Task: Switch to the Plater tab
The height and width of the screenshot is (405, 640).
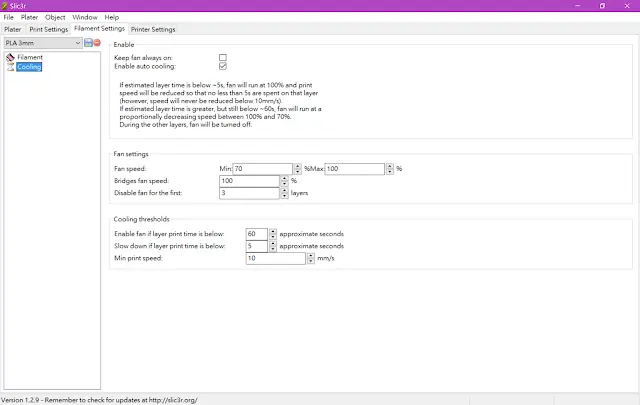Action: 13,29
